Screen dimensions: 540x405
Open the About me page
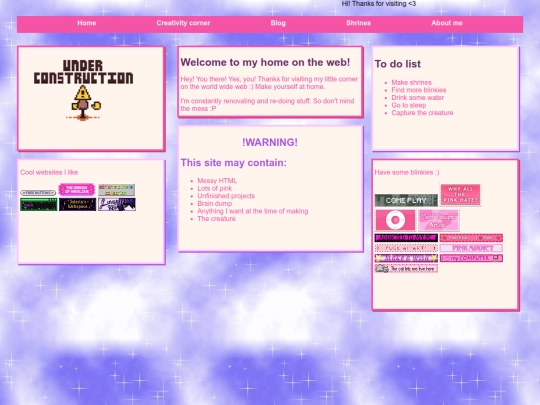[x=447, y=23]
